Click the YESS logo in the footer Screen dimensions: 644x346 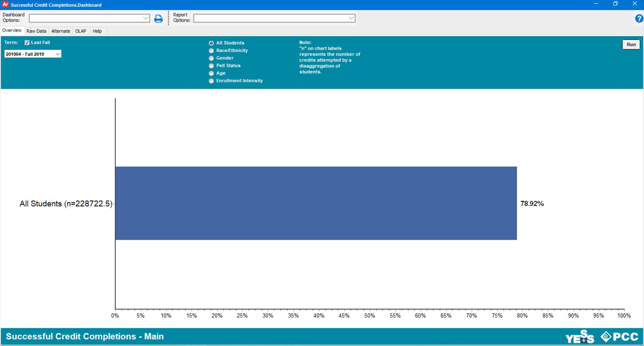580,337
